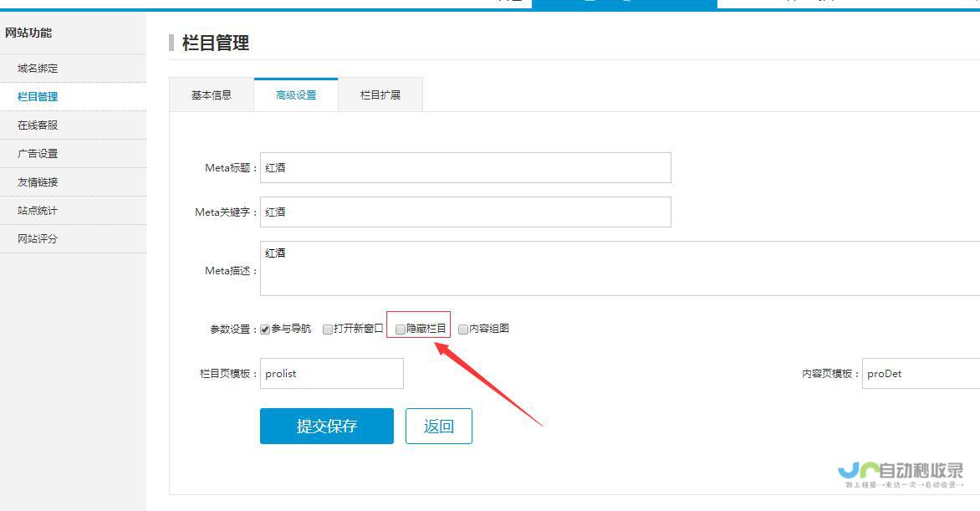Viewport: 980px width, 511px height.
Task: Enable the 内容组图 checkbox
Action: click(463, 330)
